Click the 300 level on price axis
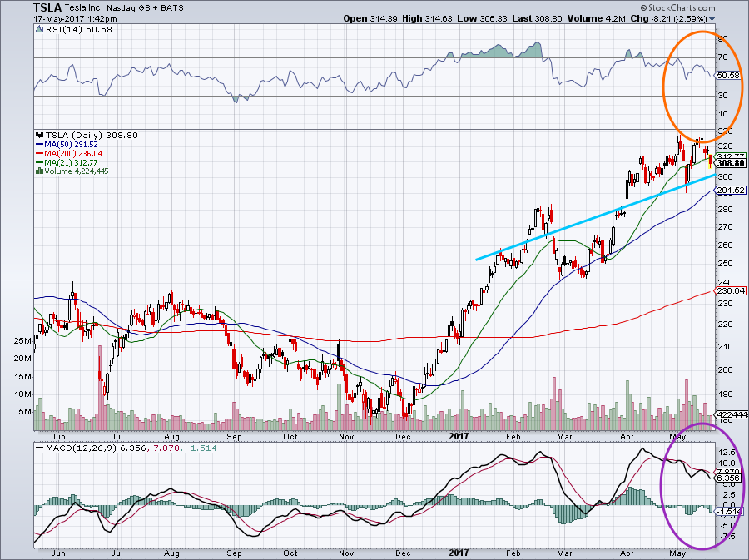This screenshot has height=560, width=749. tap(725, 177)
